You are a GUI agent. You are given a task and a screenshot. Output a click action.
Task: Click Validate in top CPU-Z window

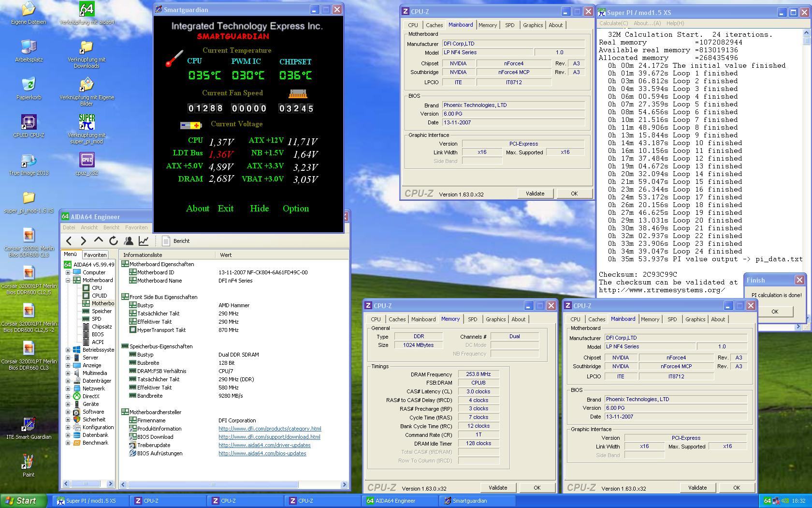[535, 194]
